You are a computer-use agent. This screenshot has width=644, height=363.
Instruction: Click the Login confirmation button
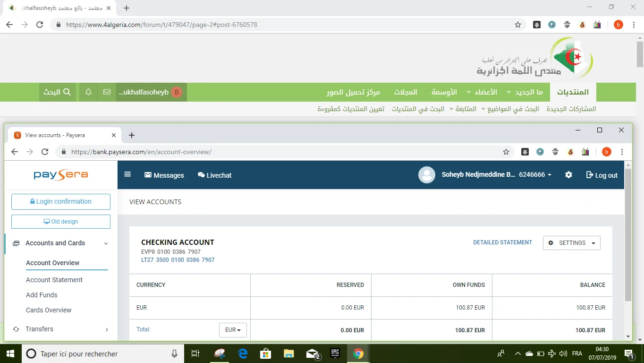click(61, 201)
